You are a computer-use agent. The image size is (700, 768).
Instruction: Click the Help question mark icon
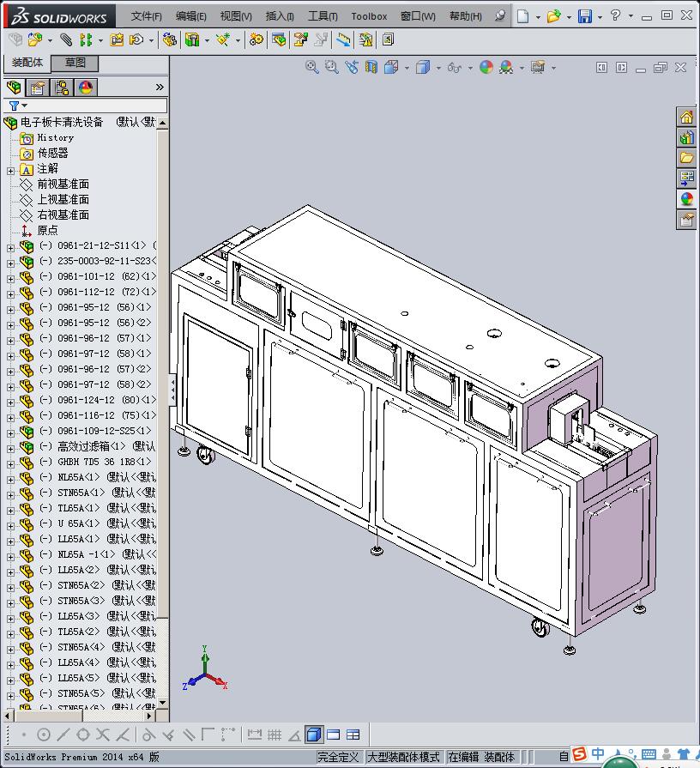615,15
